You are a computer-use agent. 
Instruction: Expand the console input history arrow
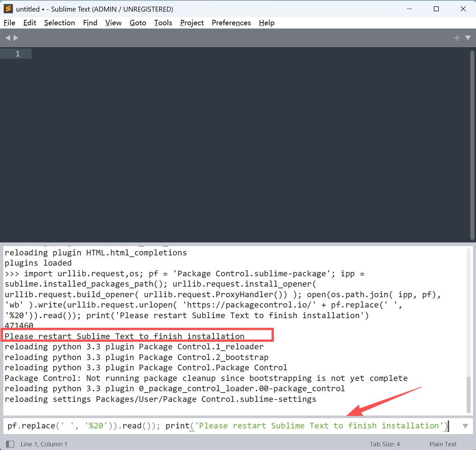click(465, 426)
